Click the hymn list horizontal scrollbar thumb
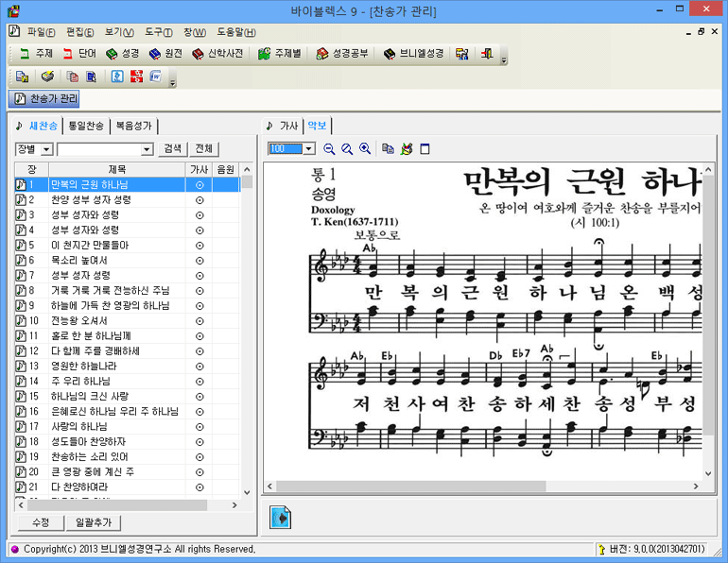The height and width of the screenshot is (563, 728). click(x=117, y=505)
